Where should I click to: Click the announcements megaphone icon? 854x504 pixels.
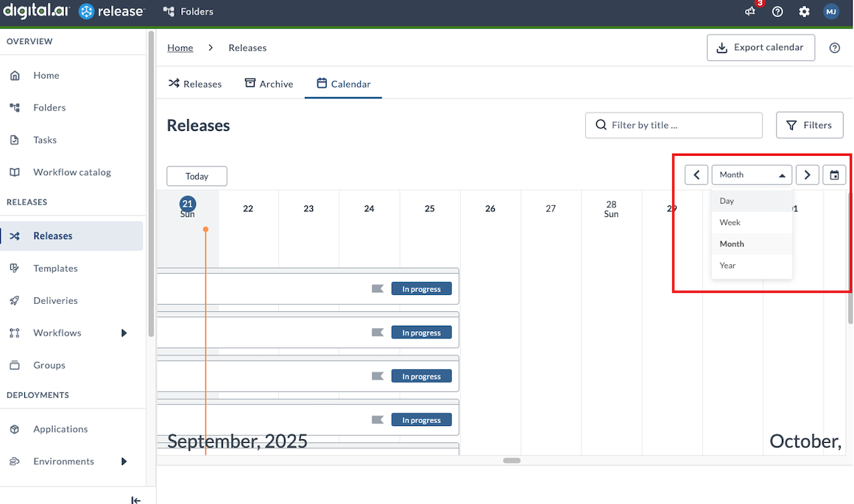(x=750, y=12)
